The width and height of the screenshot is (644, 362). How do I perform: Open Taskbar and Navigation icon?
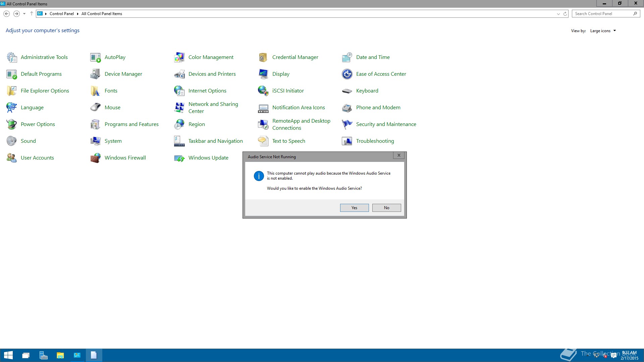click(x=179, y=141)
